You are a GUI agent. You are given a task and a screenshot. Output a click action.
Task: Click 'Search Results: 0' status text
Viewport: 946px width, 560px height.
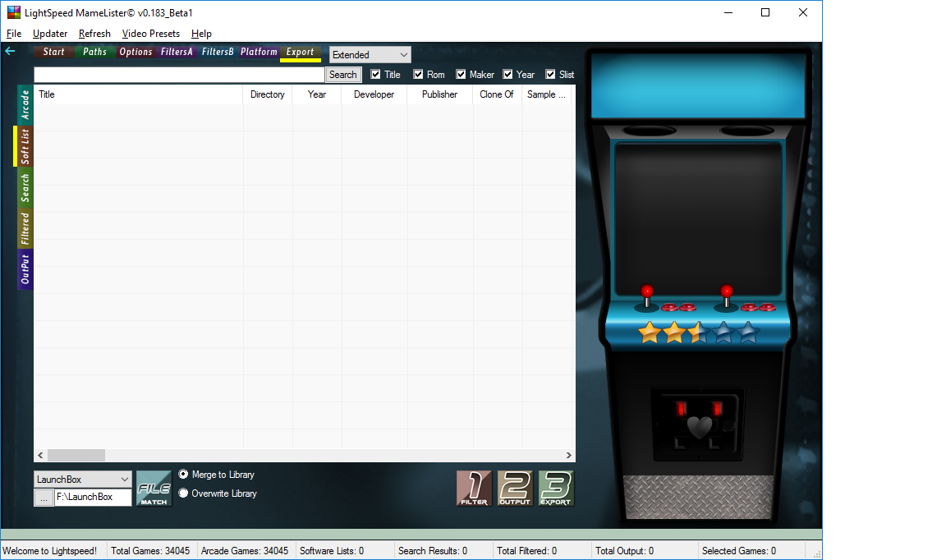point(433,551)
